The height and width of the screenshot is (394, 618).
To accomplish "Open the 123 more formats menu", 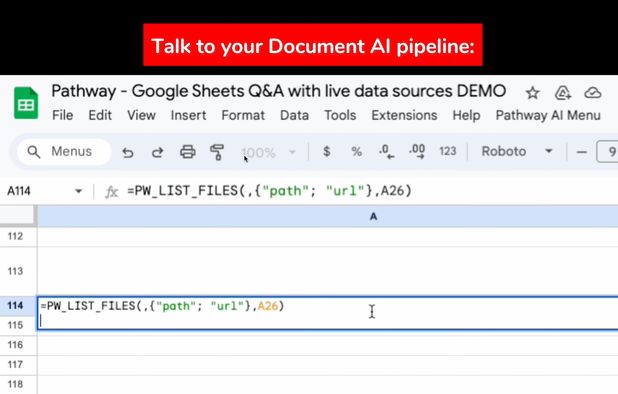I will [448, 151].
